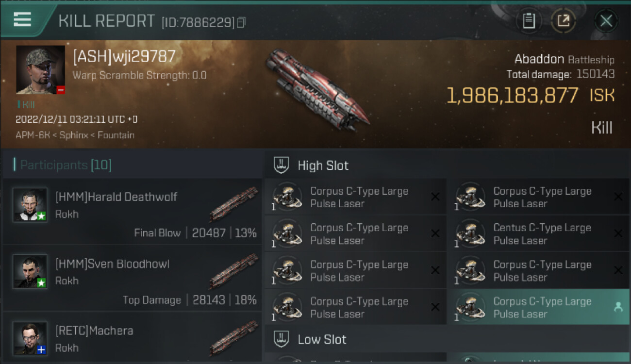The height and width of the screenshot is (364, 631).
Task: Copy the kill report ID
Action: 241,22
